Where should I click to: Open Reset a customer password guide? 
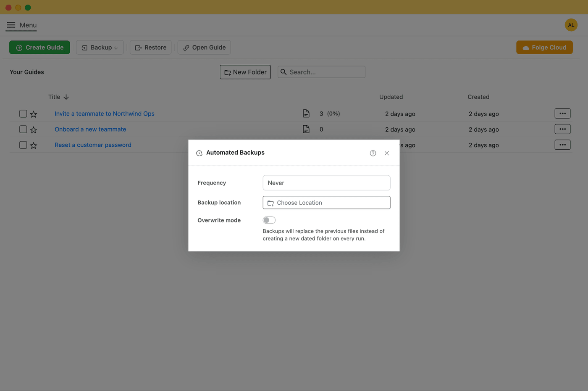pos(93,145)
